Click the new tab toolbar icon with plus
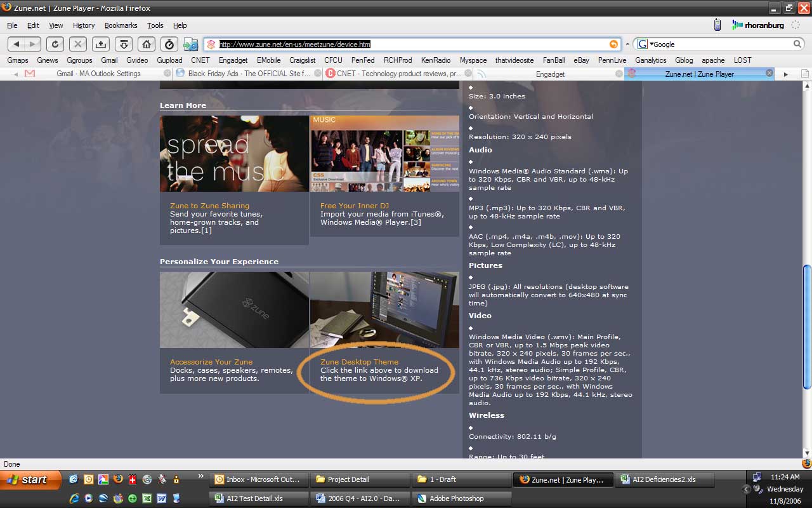 100,44
